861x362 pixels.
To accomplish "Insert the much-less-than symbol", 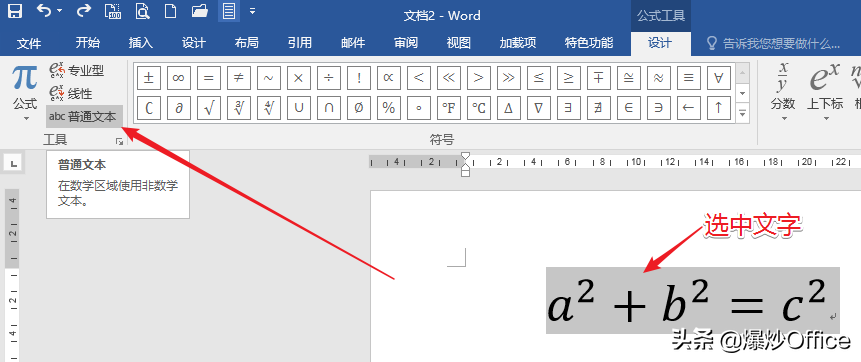I will (x=449, y=77).
